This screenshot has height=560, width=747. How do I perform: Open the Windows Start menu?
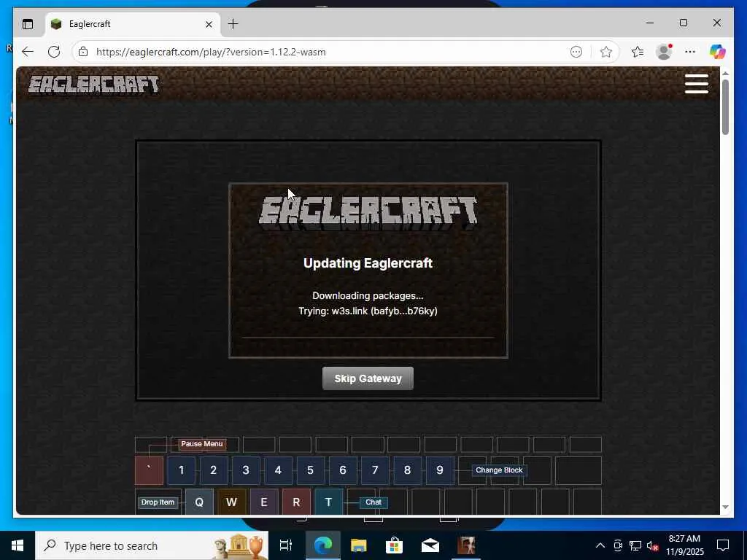(18, 545)
